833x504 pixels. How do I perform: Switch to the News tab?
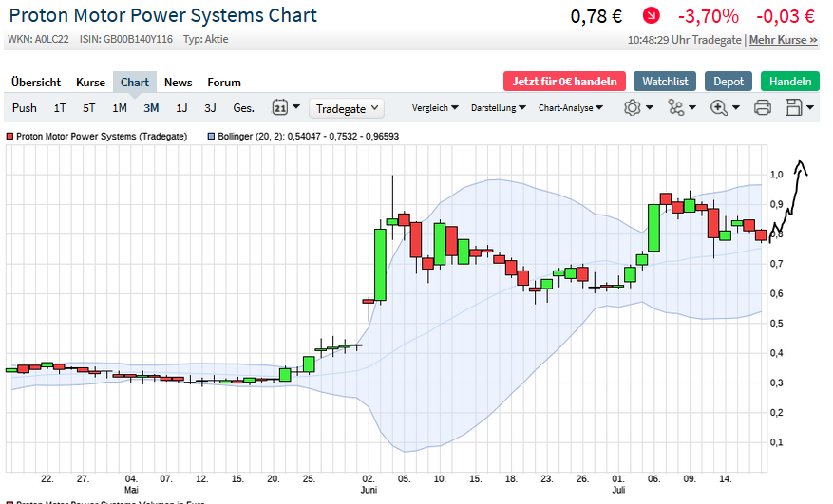click(x=178, y=83)
